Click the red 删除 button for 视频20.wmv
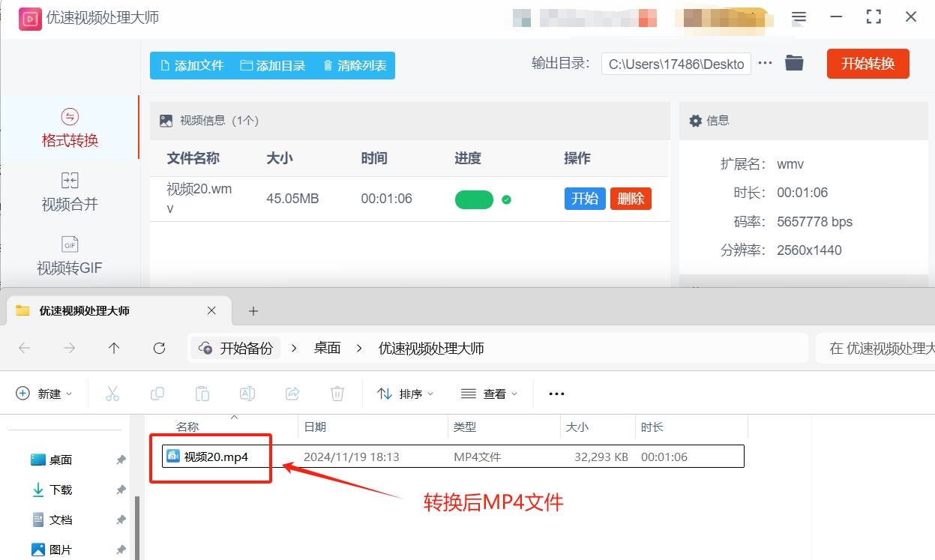The image size is (935, 560). point(631,199)
